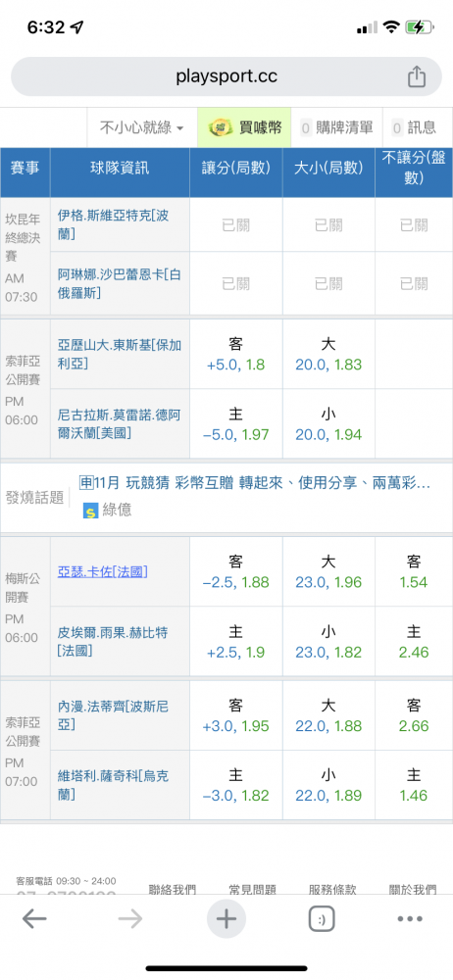
Task: Select 大 23.0, 1.96 over option
Action: pyautogui.click(x=328, y=572)
